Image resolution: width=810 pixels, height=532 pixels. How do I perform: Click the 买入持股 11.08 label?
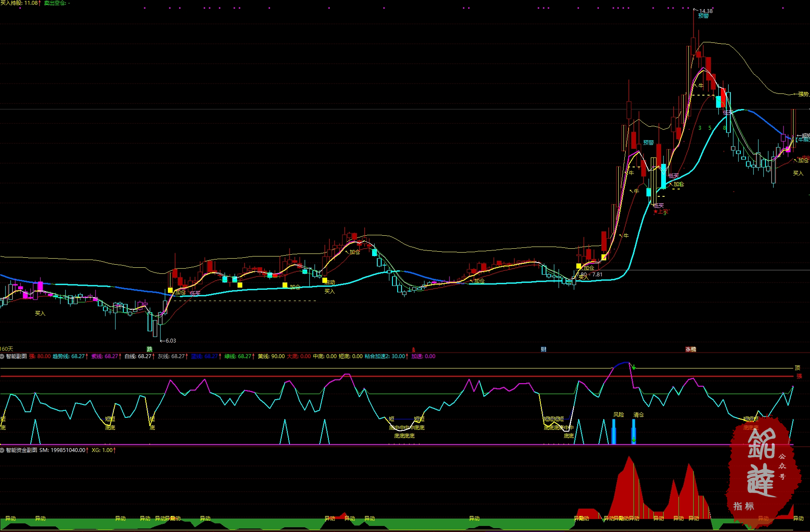pos(20,3)
